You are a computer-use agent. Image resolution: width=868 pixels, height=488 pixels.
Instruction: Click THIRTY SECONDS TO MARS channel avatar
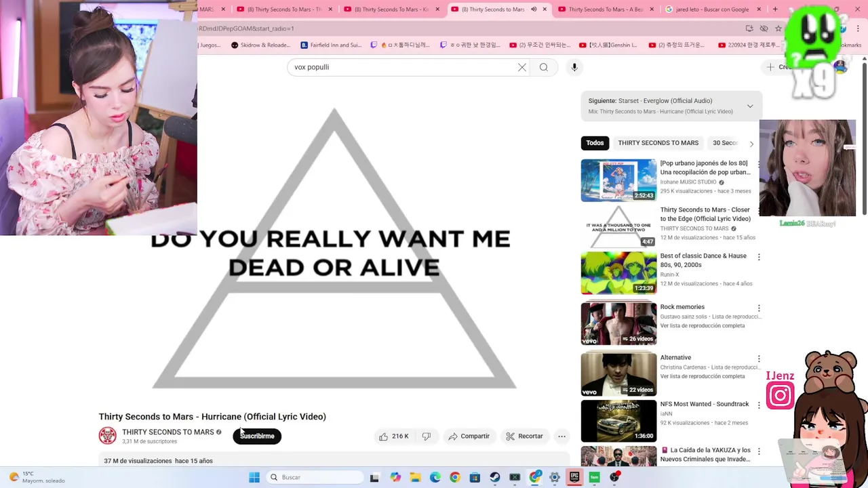107,436
